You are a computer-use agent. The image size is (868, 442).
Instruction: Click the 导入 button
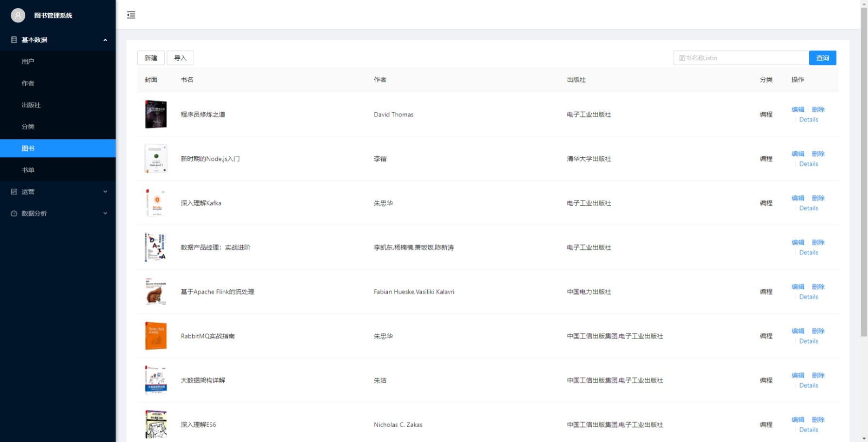pos(180,58)
